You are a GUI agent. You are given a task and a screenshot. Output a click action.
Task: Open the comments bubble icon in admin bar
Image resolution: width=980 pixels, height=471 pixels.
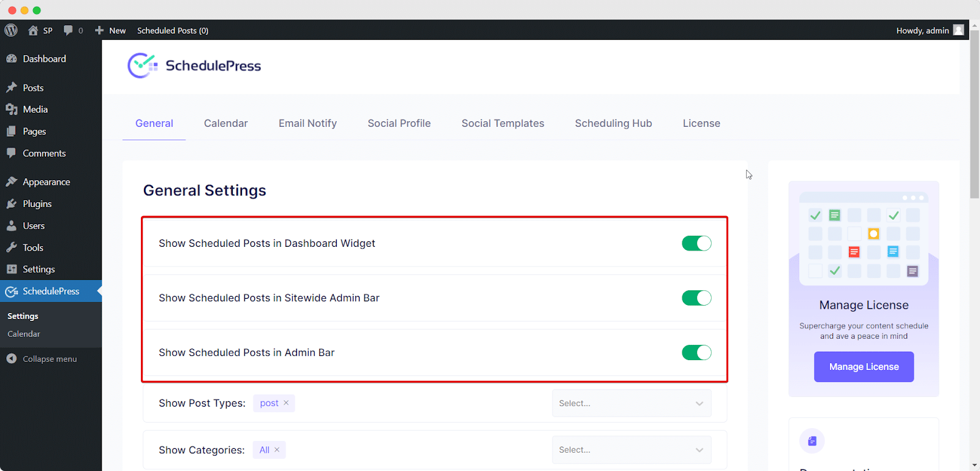(x=68, y=30)
